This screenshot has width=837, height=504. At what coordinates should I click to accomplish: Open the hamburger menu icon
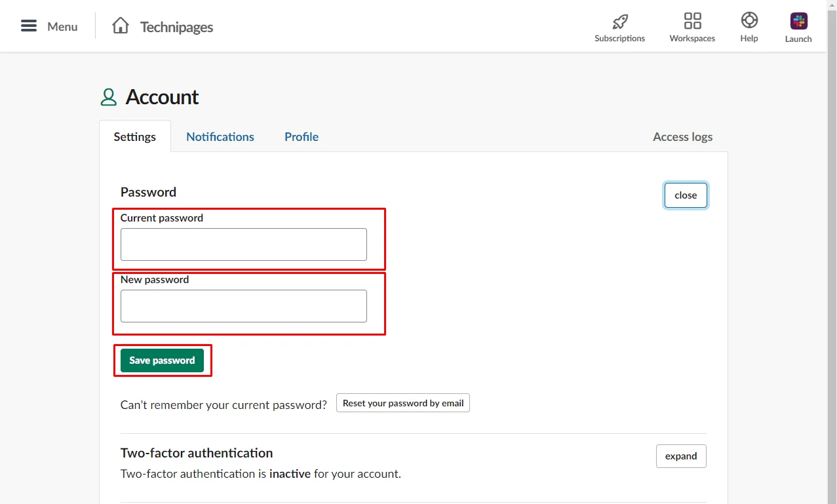click(x=29, y=26)
